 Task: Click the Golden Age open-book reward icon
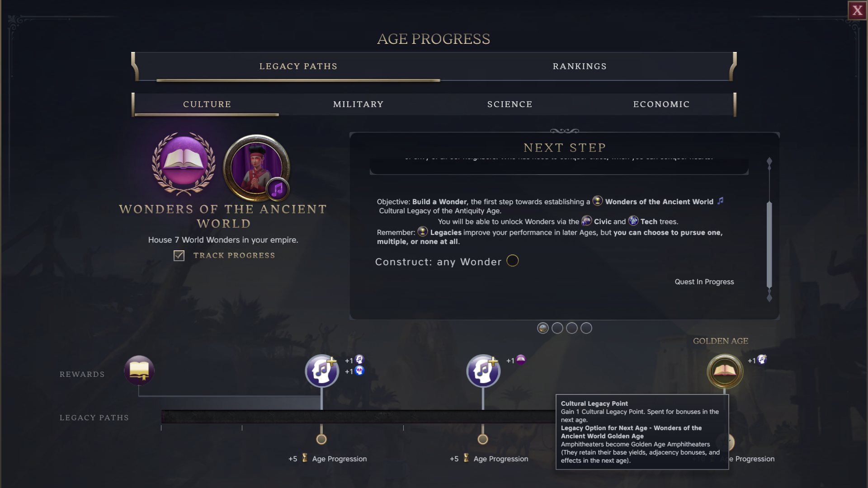coord(725,371)
